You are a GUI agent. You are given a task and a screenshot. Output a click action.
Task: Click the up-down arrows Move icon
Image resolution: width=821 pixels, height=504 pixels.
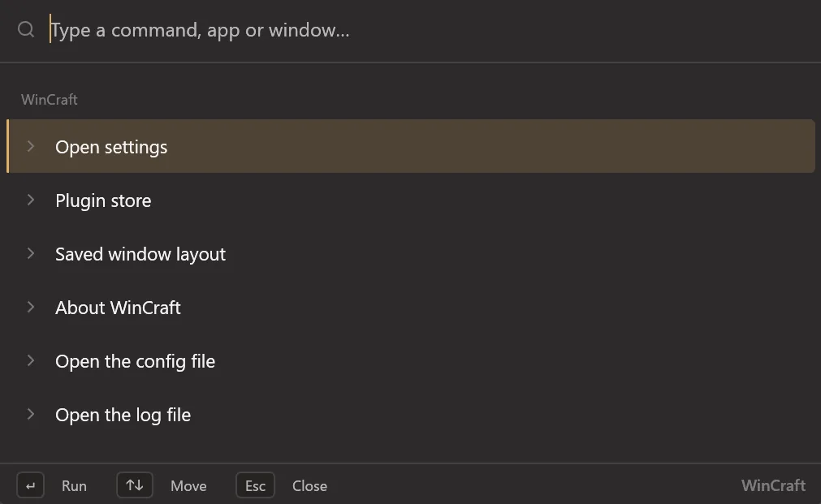click(135, 485)
